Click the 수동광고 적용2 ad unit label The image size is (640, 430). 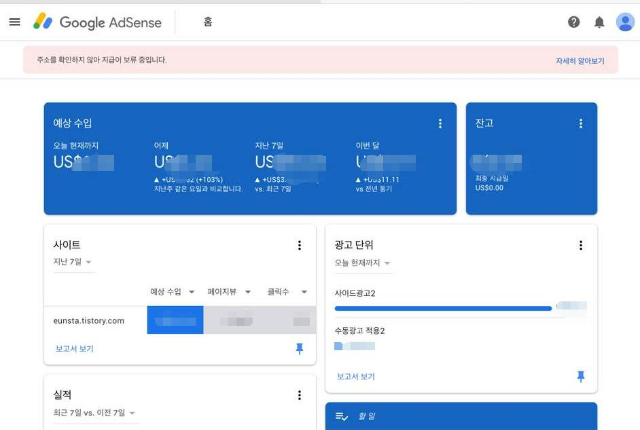pos(360,331)
